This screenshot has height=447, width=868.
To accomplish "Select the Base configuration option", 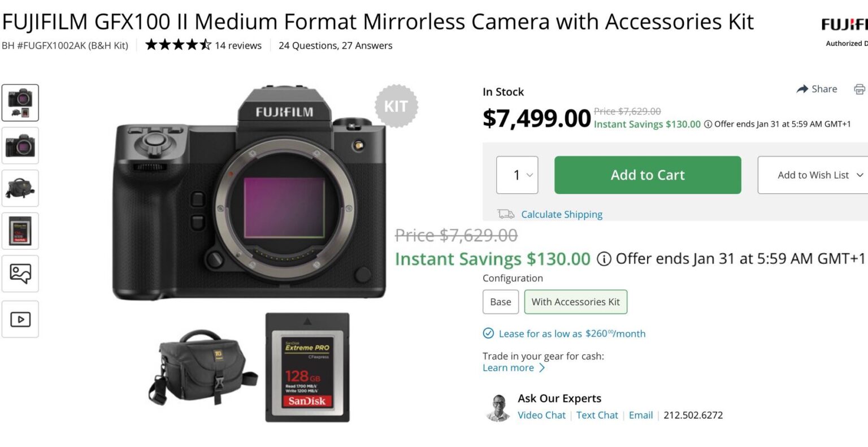I will 500,302.
